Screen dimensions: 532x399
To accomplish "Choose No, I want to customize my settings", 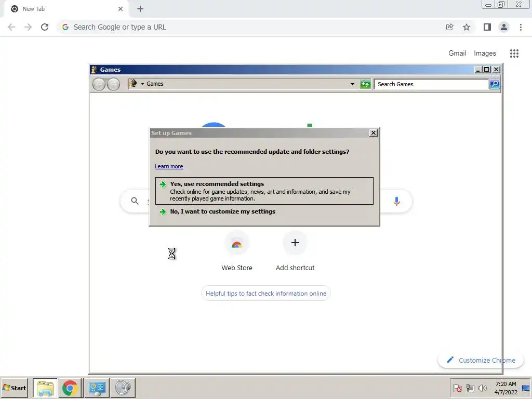I will click(x=222, y=211).
